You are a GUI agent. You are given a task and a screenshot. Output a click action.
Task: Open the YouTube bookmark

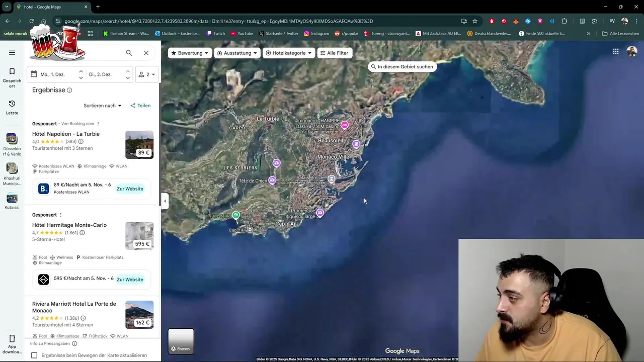click(x=242, y=34)
